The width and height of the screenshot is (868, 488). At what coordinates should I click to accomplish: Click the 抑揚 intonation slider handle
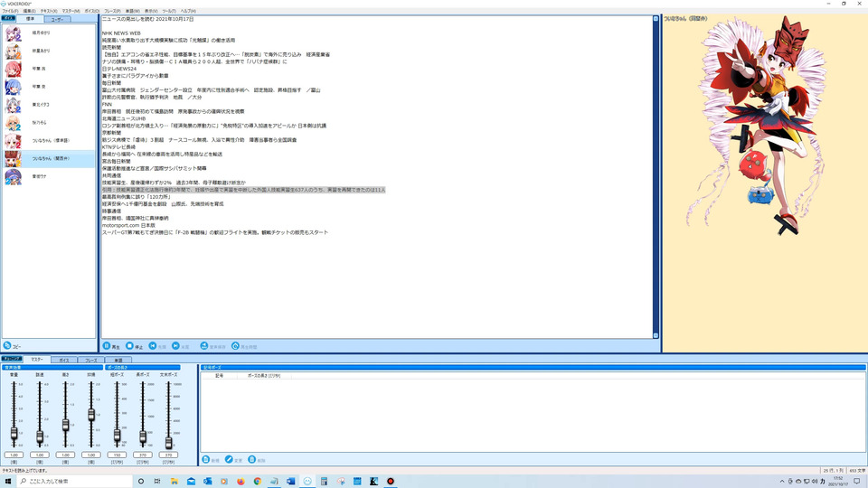91,415
